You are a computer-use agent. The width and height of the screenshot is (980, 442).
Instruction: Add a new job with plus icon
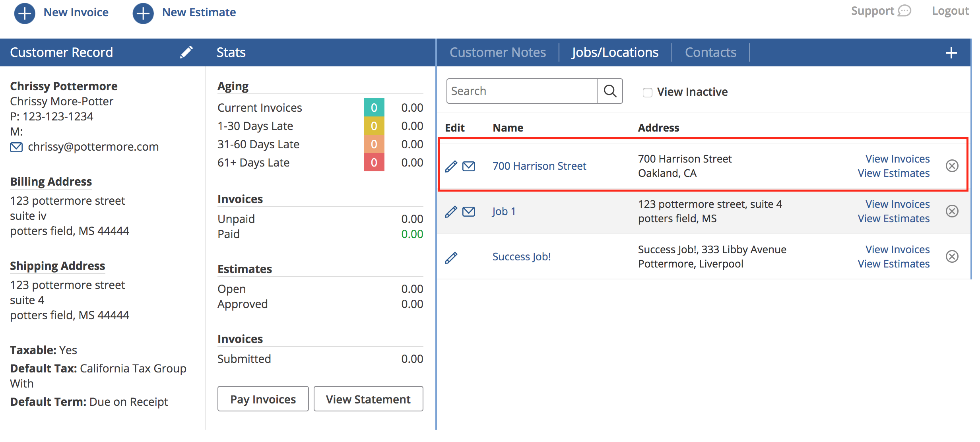(951, 52)
